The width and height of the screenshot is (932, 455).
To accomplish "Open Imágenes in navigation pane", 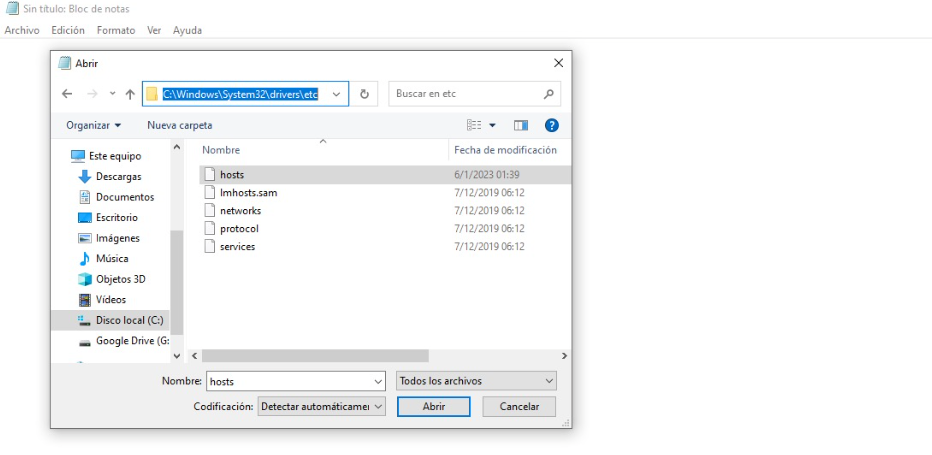I will point(118,238).
